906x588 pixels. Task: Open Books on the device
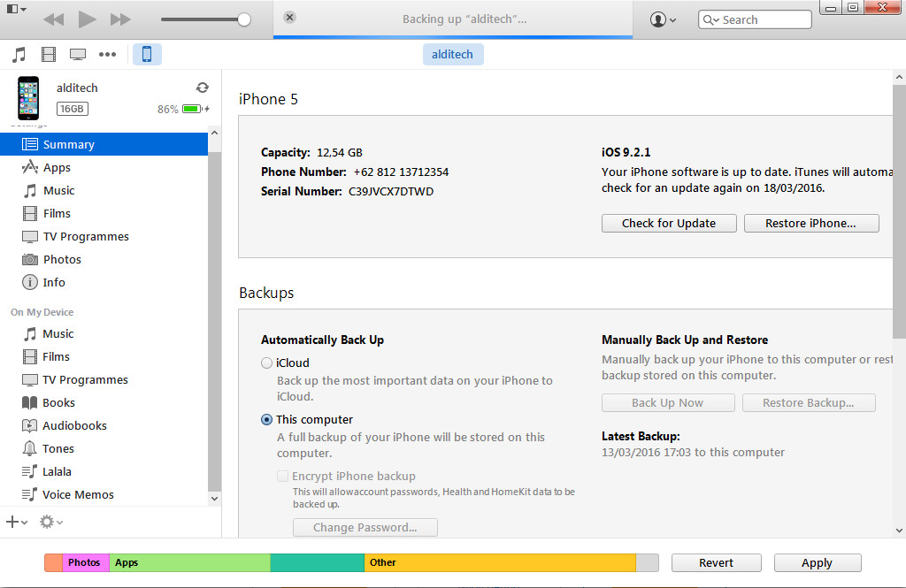(104, 402)
